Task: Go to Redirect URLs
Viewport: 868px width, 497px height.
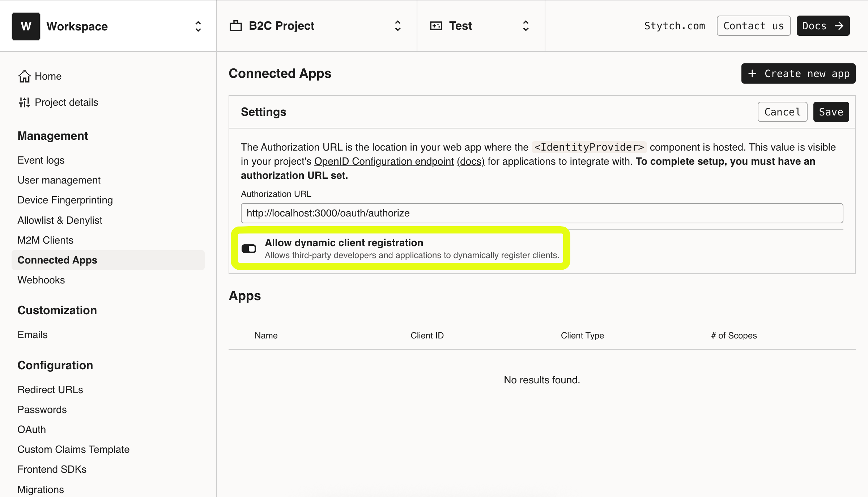Action: point(50,389)
